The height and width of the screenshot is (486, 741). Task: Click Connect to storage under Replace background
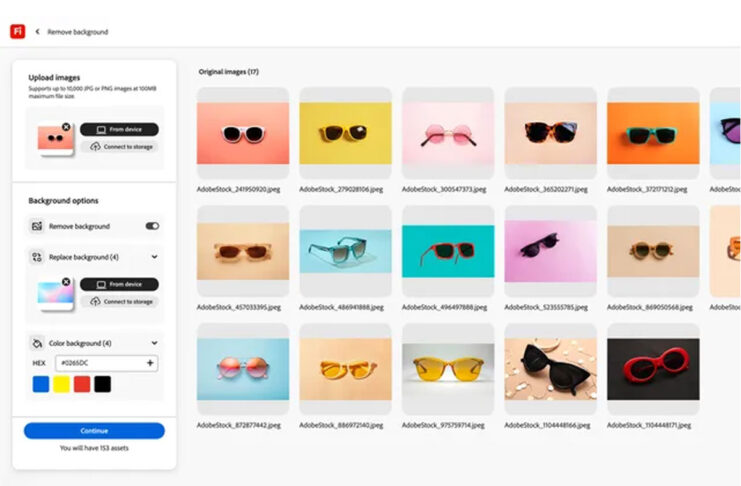coord(119,301)
